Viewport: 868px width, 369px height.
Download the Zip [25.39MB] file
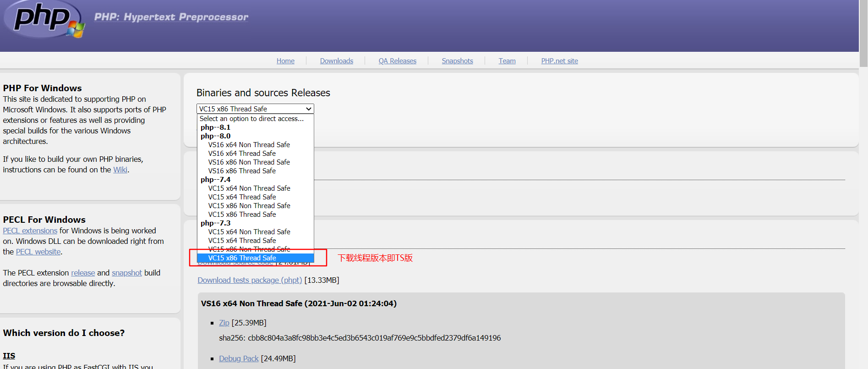click(x=224, y=323)
